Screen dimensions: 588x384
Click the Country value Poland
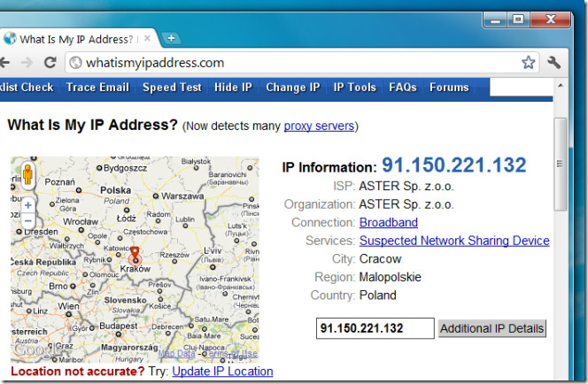(377, 296)
